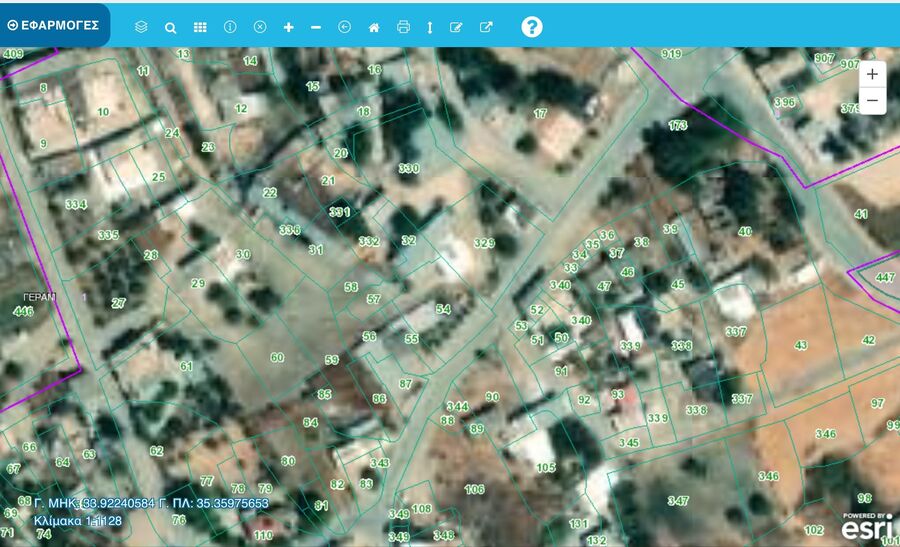Zoom in with the map plus button

click(872, 74)
